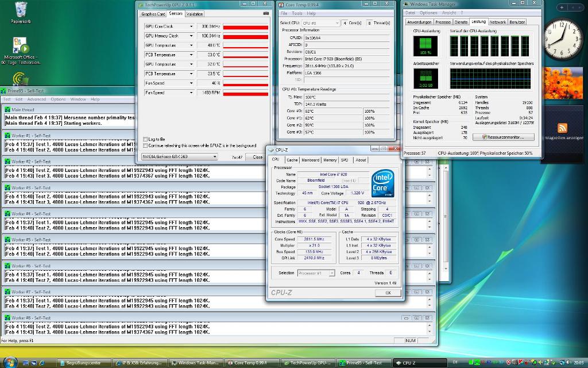Switch to Task-Manager Netzwerk tab
This screenshot has width=588, height=368.
497,22
